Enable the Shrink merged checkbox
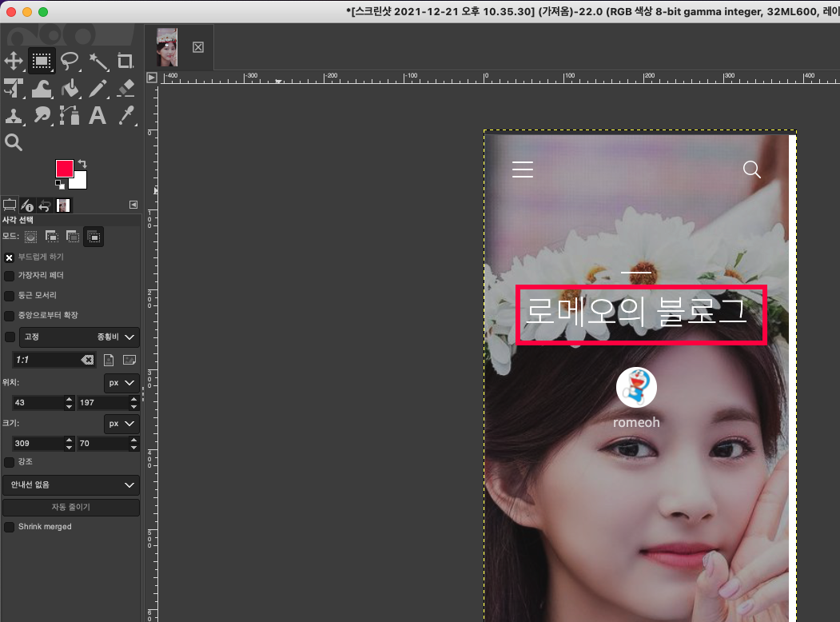 (x=9, y=527)
